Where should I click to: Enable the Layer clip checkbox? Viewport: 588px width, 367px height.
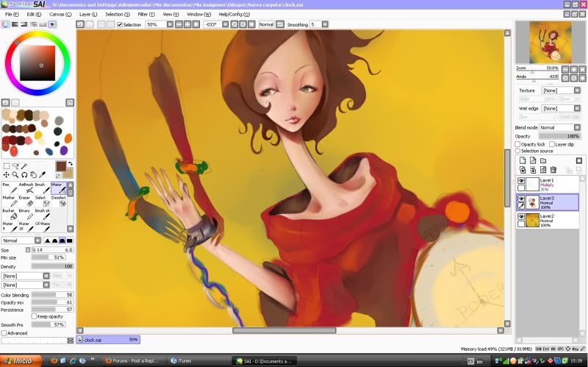coord(552,144)
